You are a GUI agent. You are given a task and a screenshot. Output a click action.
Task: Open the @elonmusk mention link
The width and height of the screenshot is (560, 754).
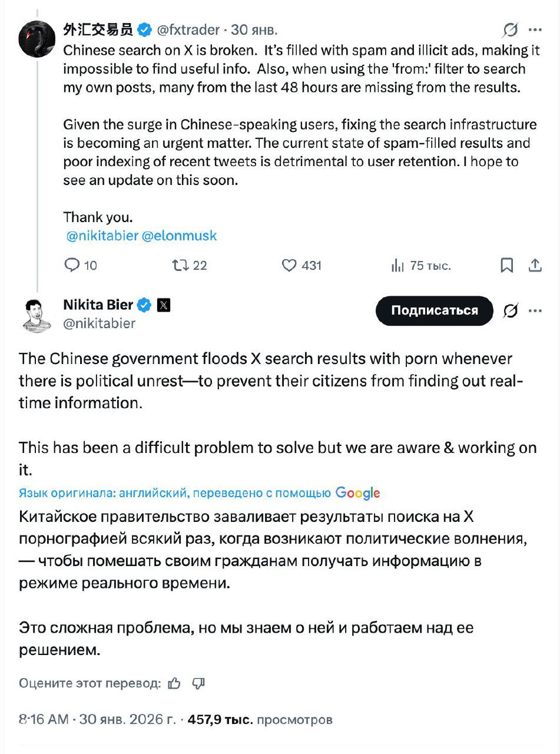(x=180, y=236)
